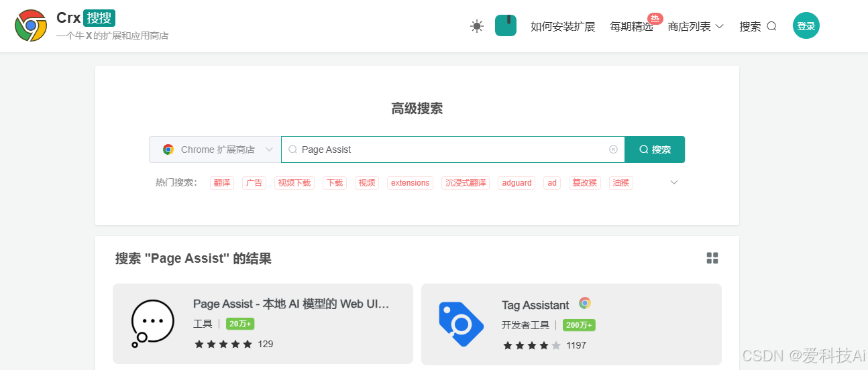Select hot search tag 油猴
Screen dimensions: 868x370
pyautogui.click(x=621, y=183)
